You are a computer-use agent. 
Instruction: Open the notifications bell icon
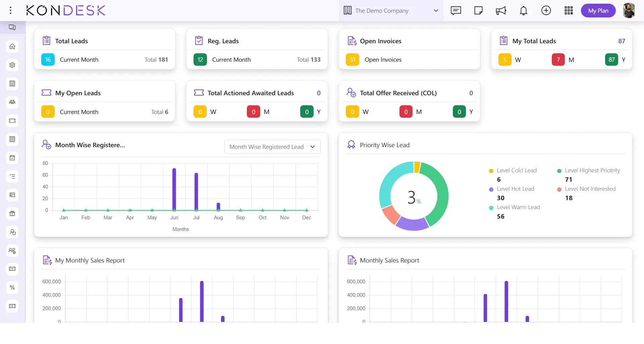(523, 11)
